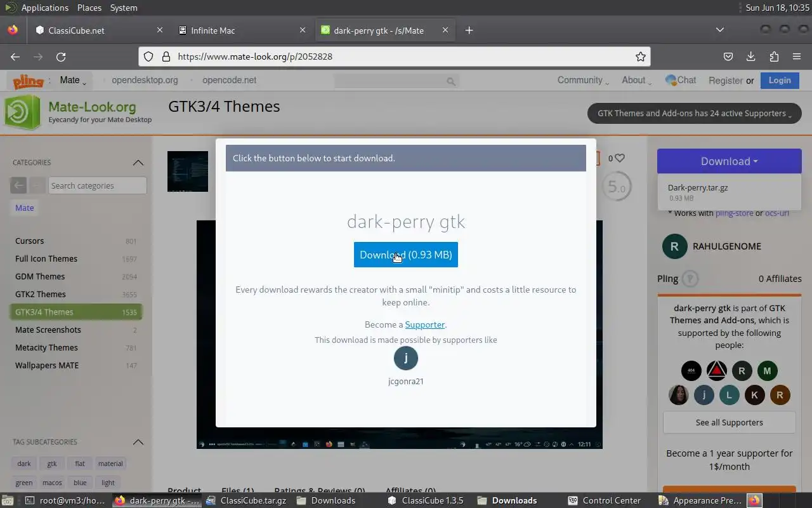
Task: Click the Pling logo
Action: point(28,81)
